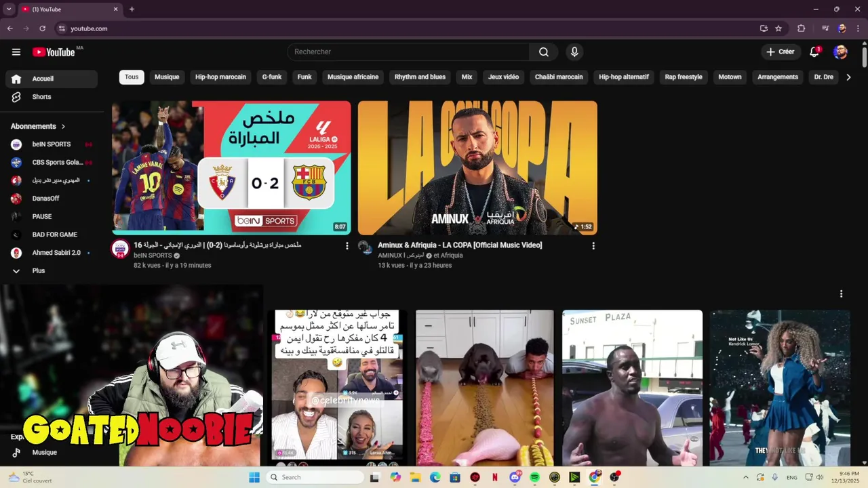Screen dimensions: 868x488
Task: Open the Short with cat and dog
Action: pos(485,388)
